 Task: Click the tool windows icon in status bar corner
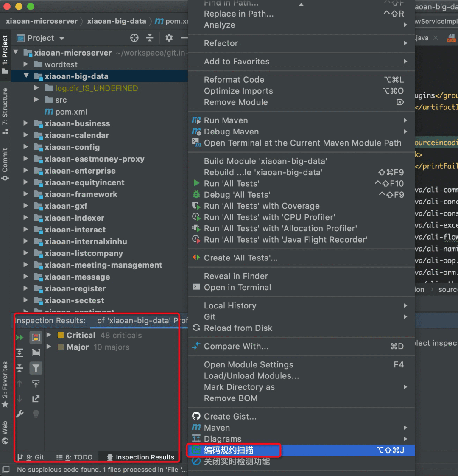coord(6,469)
